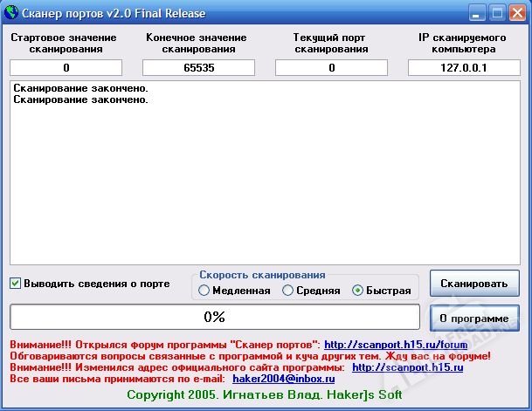Select the 'Средняя' scan speed option
The image size is (532, 411).
pyautogui.click(x=287, y=291)
